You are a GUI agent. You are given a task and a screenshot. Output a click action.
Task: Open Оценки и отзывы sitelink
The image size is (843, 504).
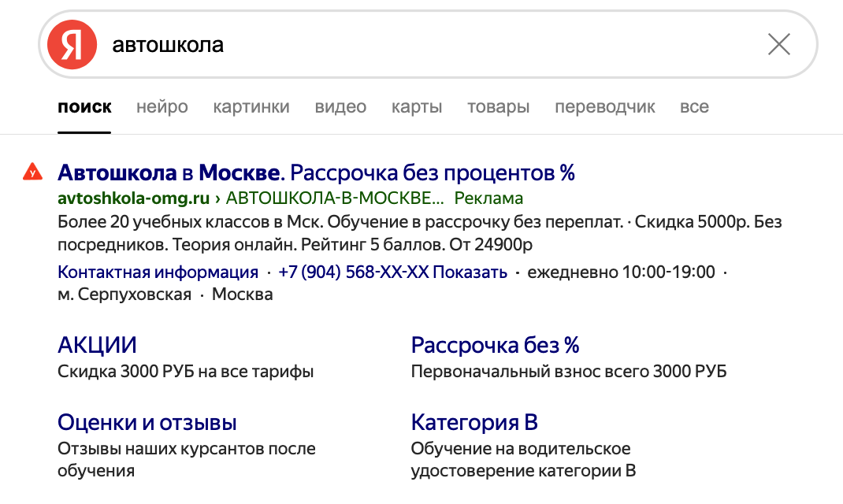click(147, 422)
